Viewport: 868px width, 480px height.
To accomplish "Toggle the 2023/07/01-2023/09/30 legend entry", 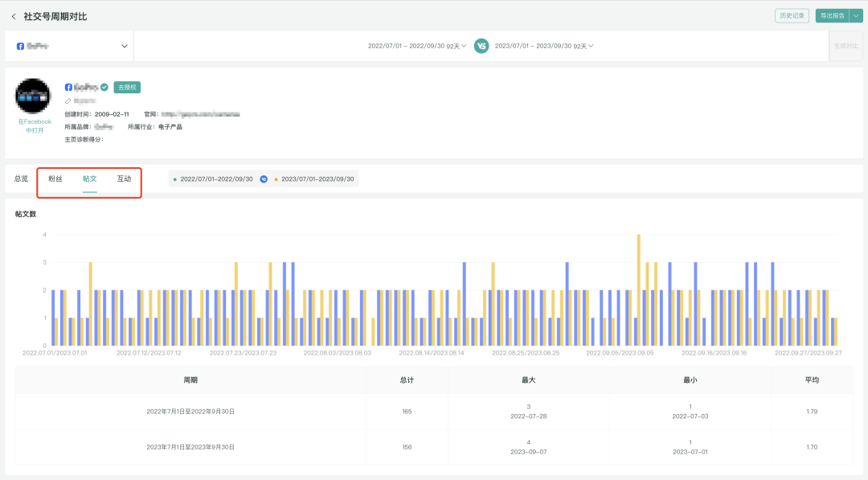I will pyautogui.click(x=314, y=178).
